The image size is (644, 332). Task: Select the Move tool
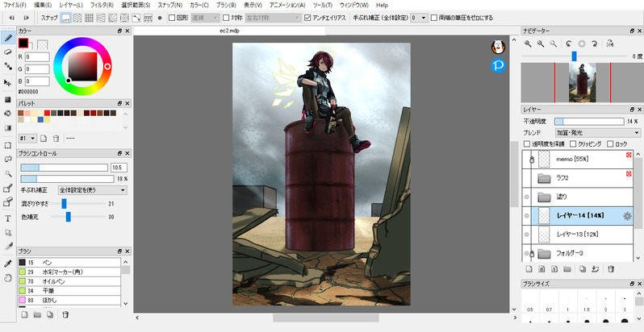coord(7,83)
